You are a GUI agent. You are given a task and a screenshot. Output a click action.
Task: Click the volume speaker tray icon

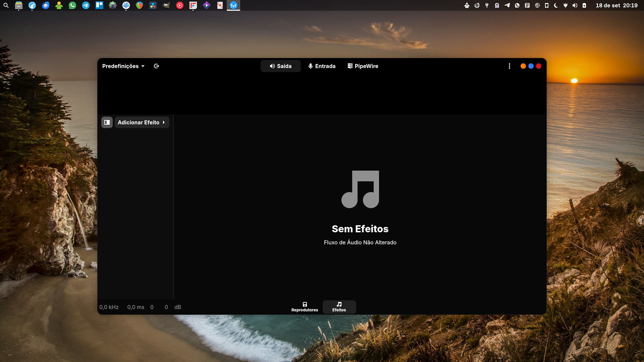575,5
